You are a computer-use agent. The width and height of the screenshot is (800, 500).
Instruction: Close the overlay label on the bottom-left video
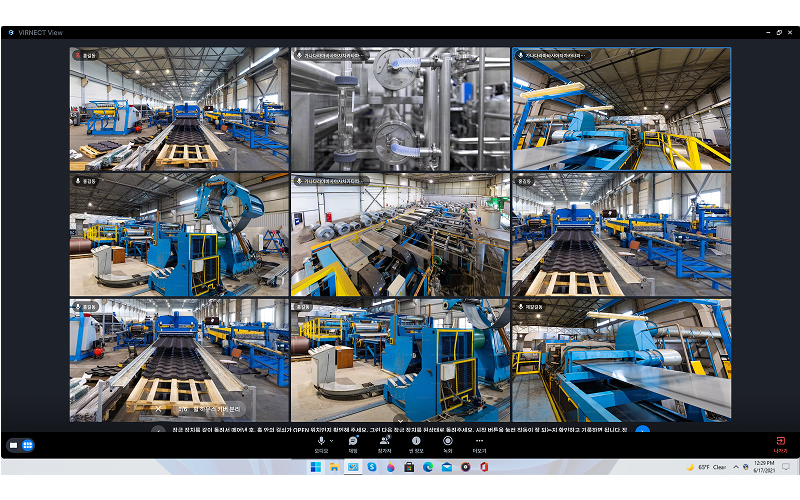point(158,408)
